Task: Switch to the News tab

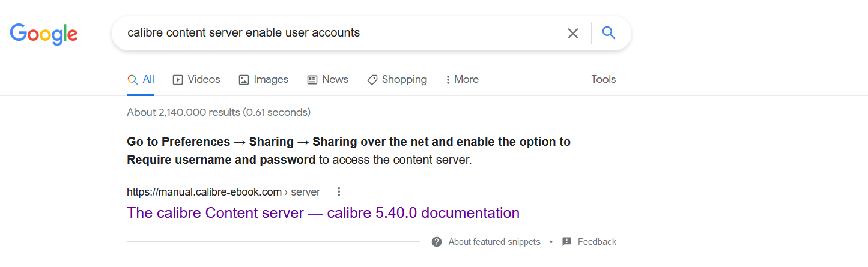Action: 328,80
